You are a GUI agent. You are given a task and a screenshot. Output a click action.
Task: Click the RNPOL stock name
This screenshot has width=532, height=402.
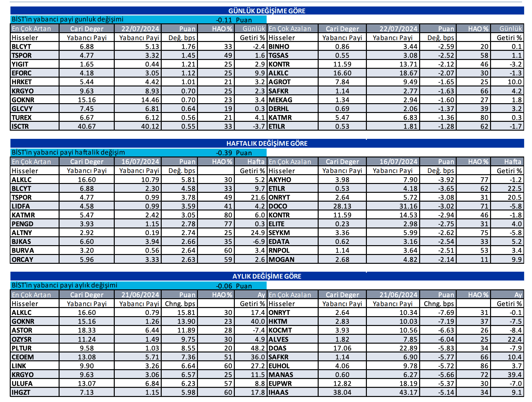click(279, 251)
